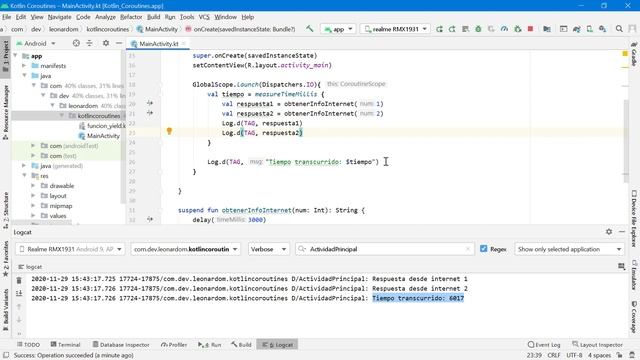640x360 pixels.
Task: Open Project Structure folder icon in toolbar
Action: 547,29
